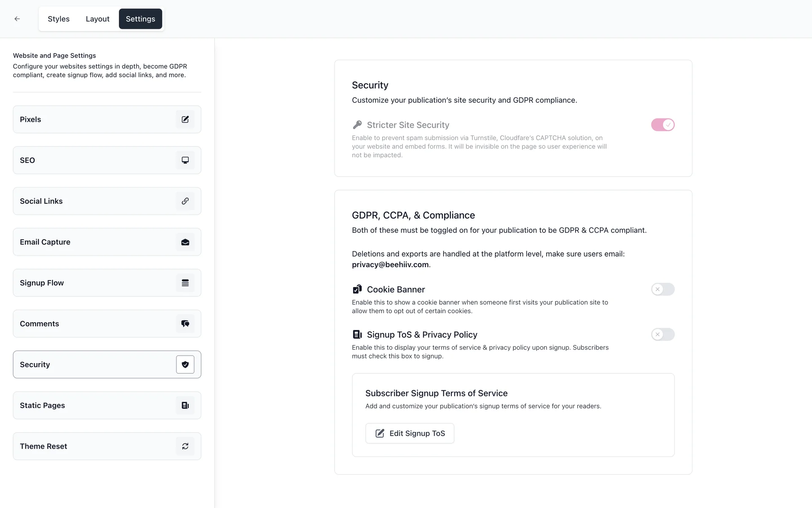Screen dimensions: 812x508
Task: Enable the Cookie Banner toggle
Action: pos(663,290)
